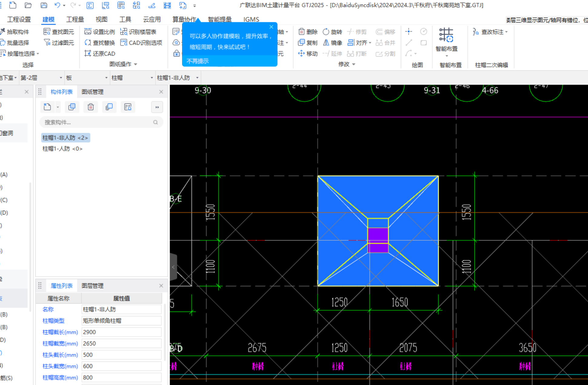588x385 pixels.
Task: Select 旋转 rotate tool
Action: [x=332, y=32]
